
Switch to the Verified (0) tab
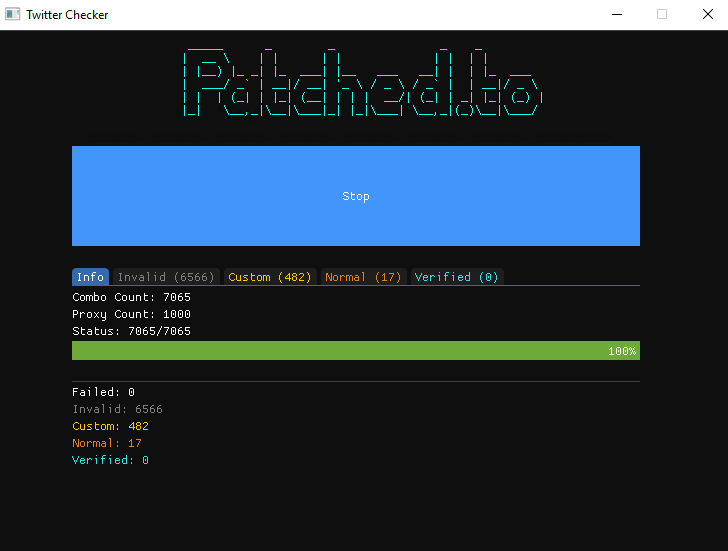(457, 277)
